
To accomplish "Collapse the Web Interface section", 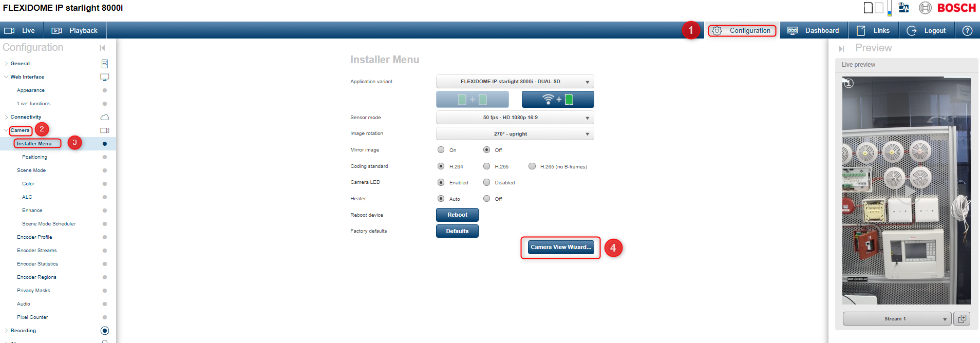I will [6, 77].
